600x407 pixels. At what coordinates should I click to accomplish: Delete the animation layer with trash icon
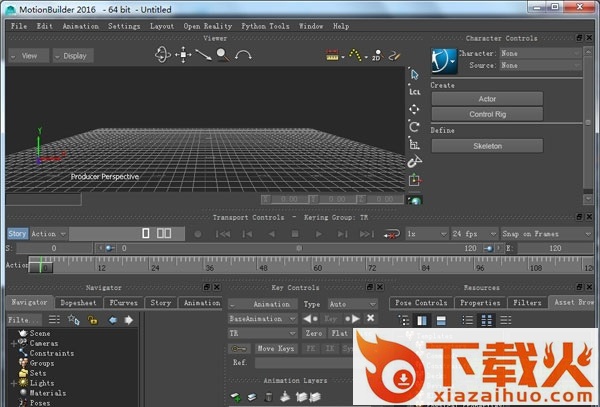pyautogui.click(x=269, y=397)
